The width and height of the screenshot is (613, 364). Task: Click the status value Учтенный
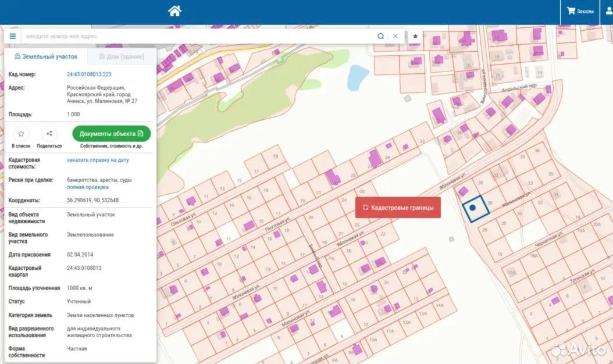[79, 301]
